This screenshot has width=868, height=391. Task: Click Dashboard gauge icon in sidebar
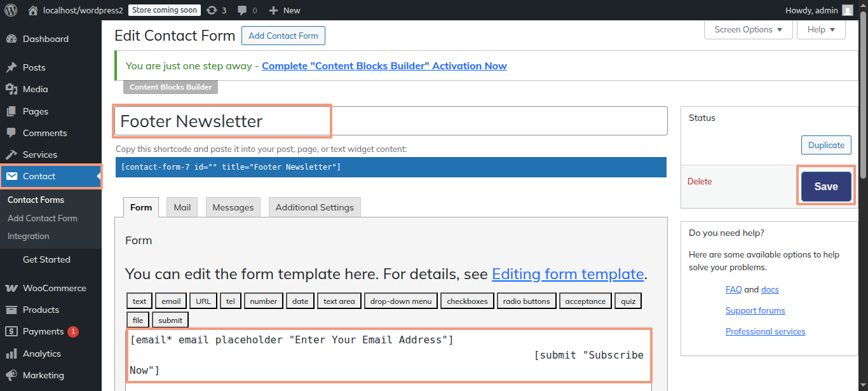point(11,39)
